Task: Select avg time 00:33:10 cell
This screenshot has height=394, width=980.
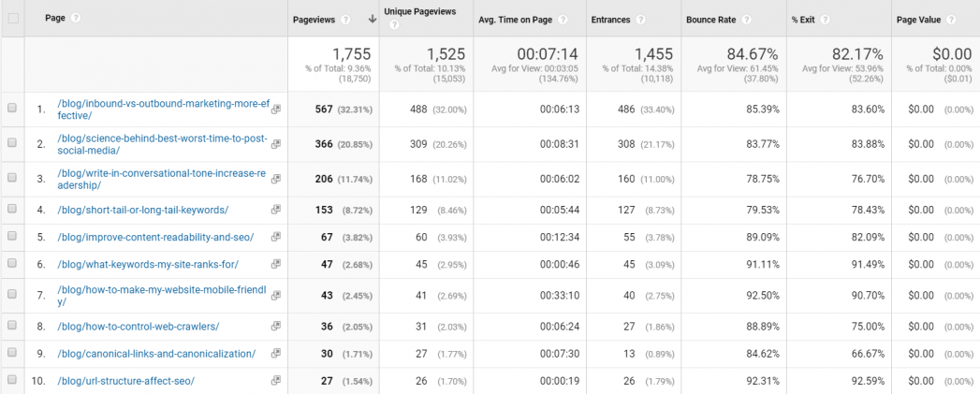Action: click(x=560, y=295)
